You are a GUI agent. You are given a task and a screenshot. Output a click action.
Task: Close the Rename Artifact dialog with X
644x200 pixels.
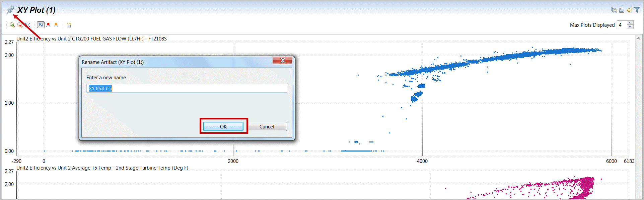[282, 60]
